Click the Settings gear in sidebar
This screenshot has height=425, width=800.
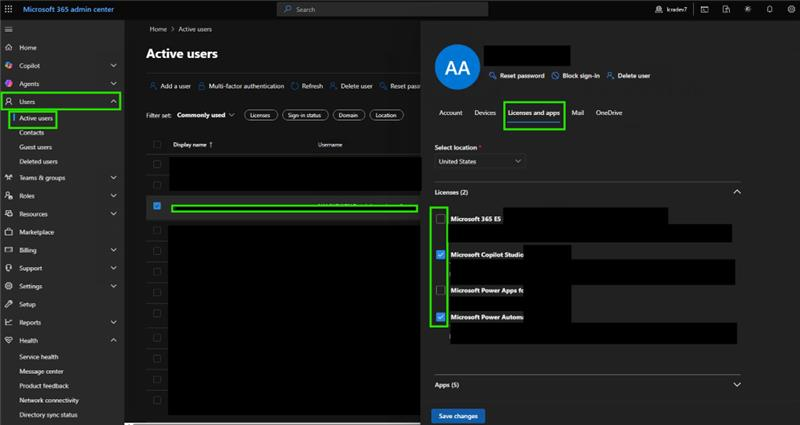9,286
